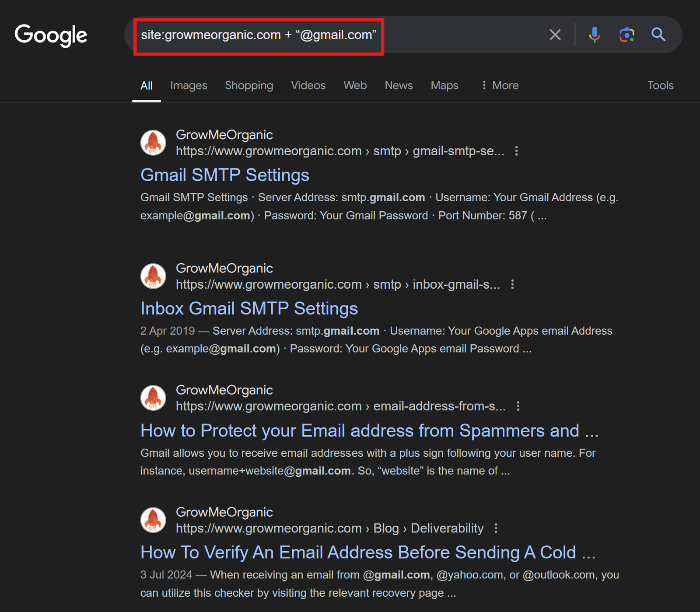Open How To Verify An Email Address result

368,553
